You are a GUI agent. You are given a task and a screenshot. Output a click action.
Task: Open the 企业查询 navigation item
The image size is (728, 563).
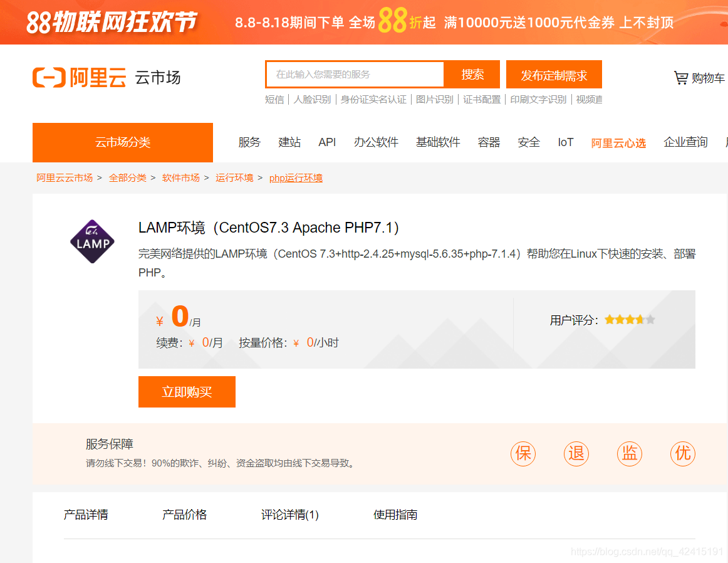pyautogui.click(x=686, y=142)
